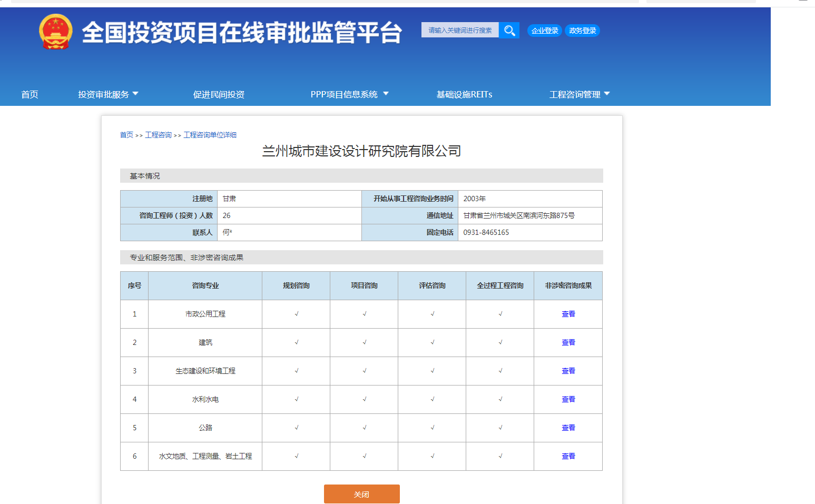Click the 联系人 label cell

tap(169, 232)
